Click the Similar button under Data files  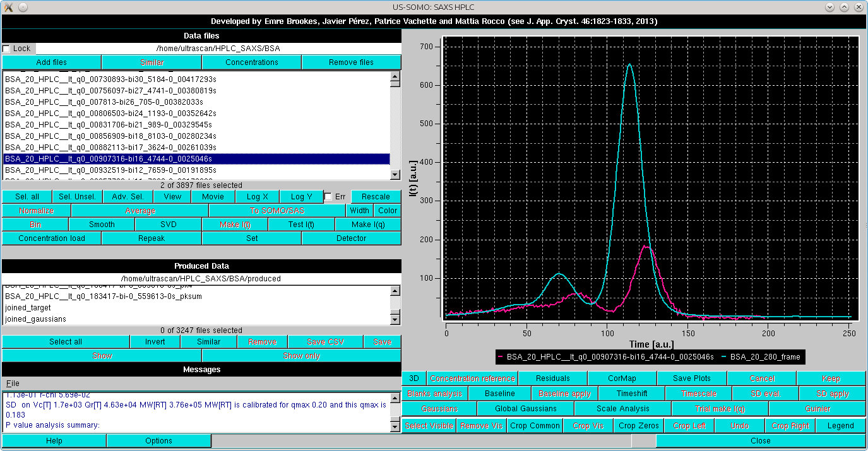click(152, 62)
